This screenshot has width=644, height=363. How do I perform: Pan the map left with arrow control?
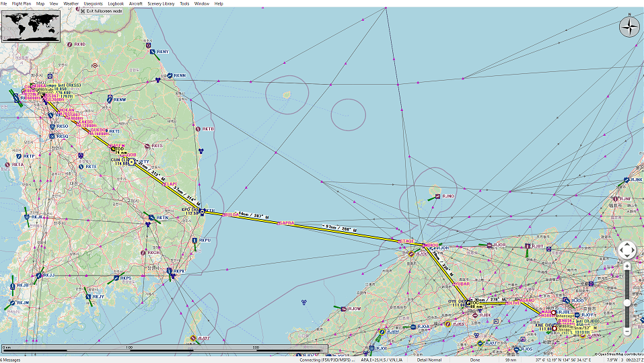point(620,251)
